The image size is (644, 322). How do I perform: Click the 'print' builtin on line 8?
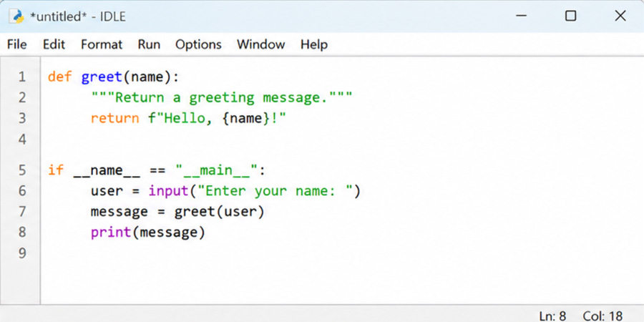111,233
